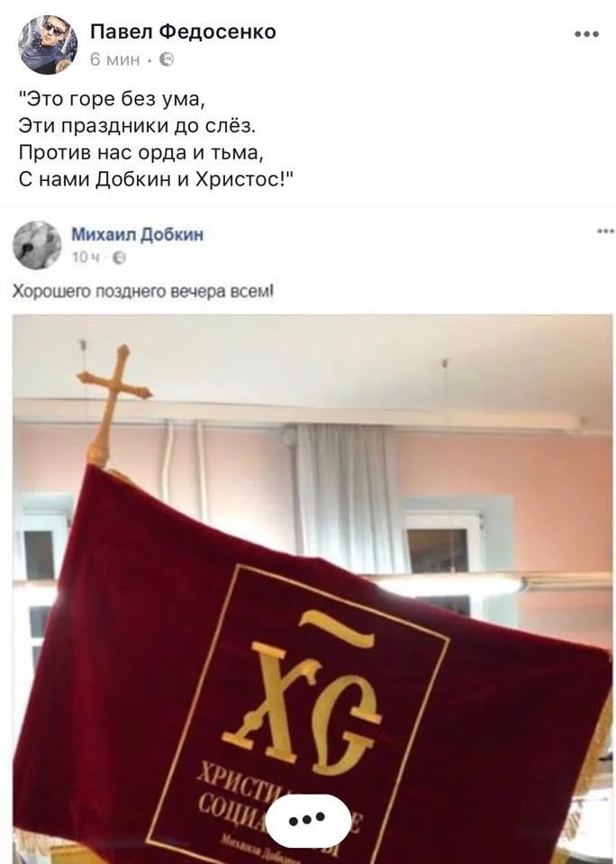Click the Павел Федосенко name link
Image resolution: width=616 pixels, height=864 pixels.
[x=183, y=32]
